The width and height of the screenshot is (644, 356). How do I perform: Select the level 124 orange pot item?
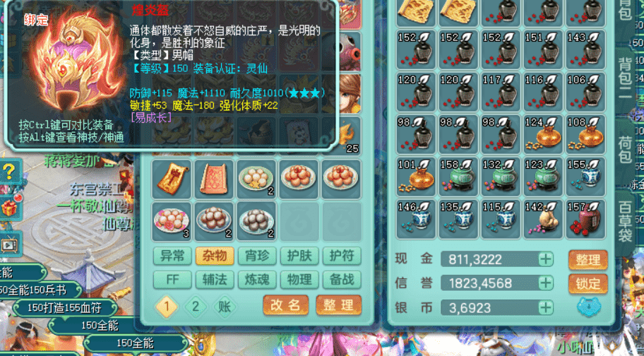point(543,135)
